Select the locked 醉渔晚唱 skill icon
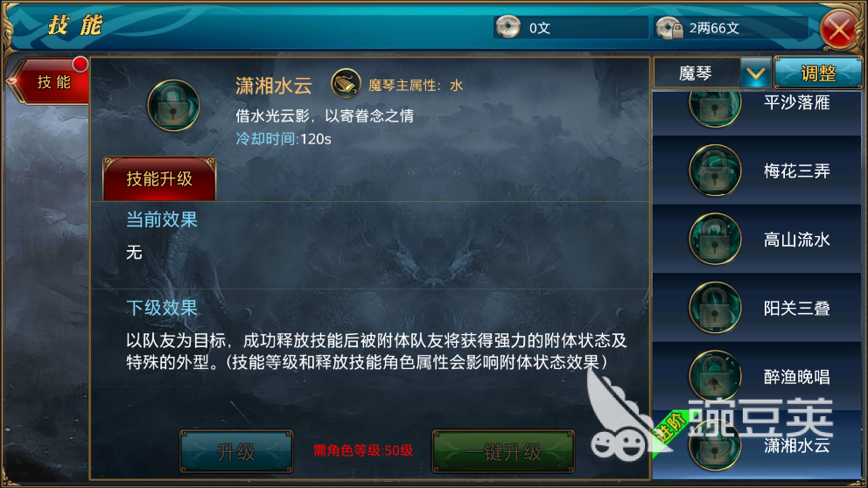The height and width of the screenshot is (488, 868). point(715,376)
